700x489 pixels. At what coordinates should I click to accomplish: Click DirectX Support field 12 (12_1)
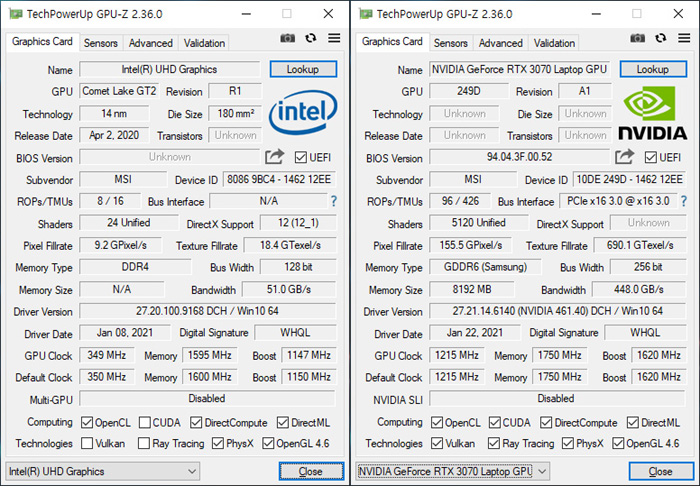click(x=298, y=223)
